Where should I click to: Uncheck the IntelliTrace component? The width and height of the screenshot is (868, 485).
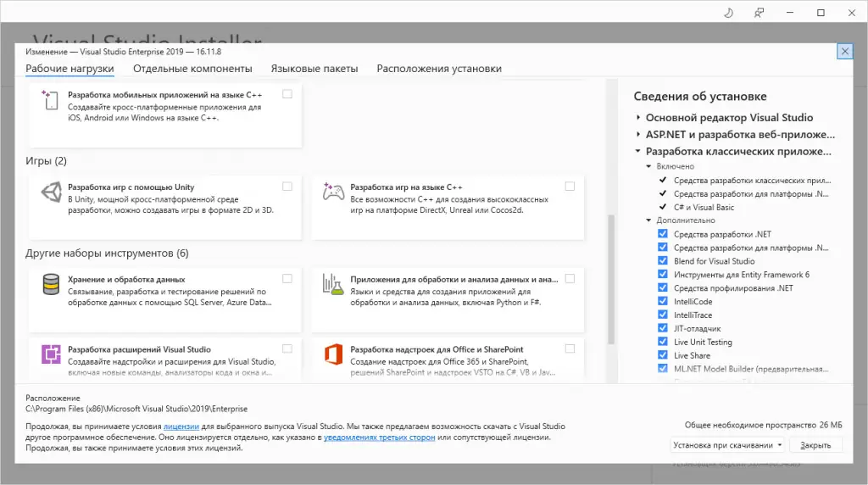point(663,315)
